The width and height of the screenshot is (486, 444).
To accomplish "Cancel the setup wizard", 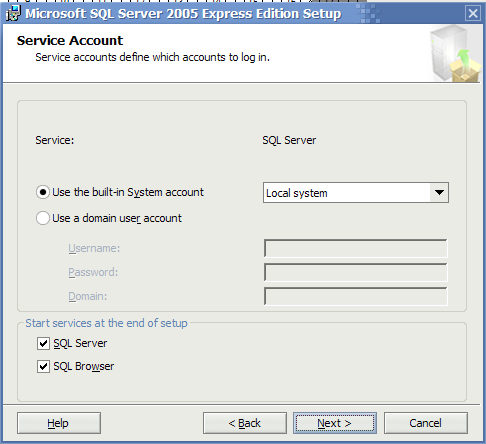I will 426,423.
